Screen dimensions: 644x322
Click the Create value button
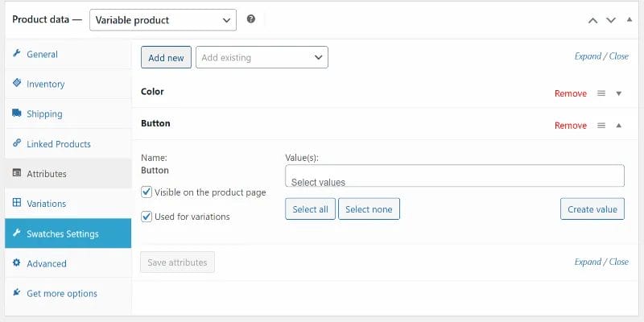coord(592,209)
